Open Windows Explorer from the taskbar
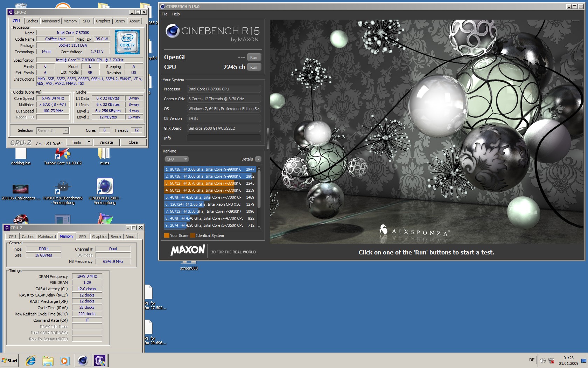The width and height of the screenshot is (588, 368). (x=48, y=360)
